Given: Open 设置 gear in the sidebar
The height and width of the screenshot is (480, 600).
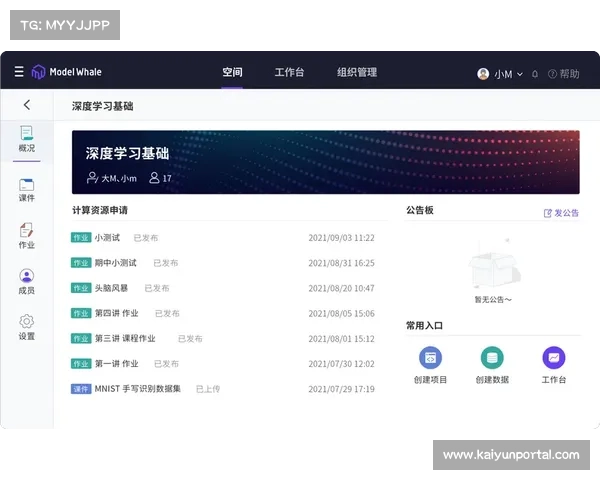Looking at the screenshot, I should point(27,327).
